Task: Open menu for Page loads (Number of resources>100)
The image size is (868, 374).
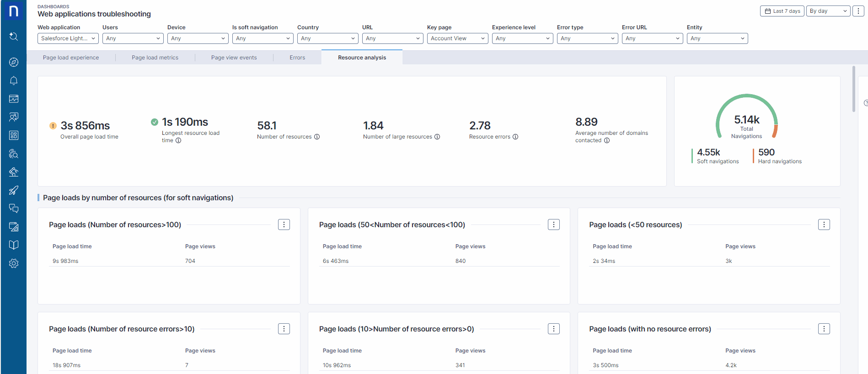Action: point(284,224)
